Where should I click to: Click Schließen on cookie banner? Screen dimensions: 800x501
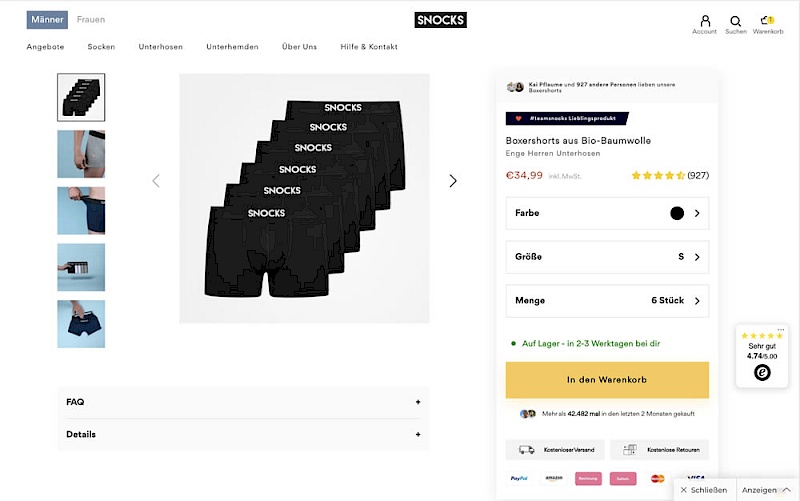[x=704, y=490]
